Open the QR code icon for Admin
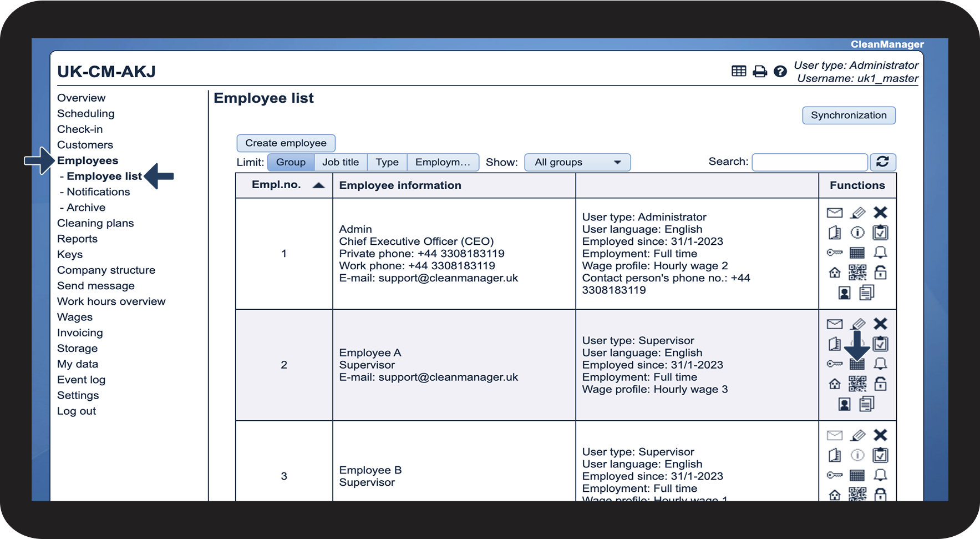 coord(857,273)
